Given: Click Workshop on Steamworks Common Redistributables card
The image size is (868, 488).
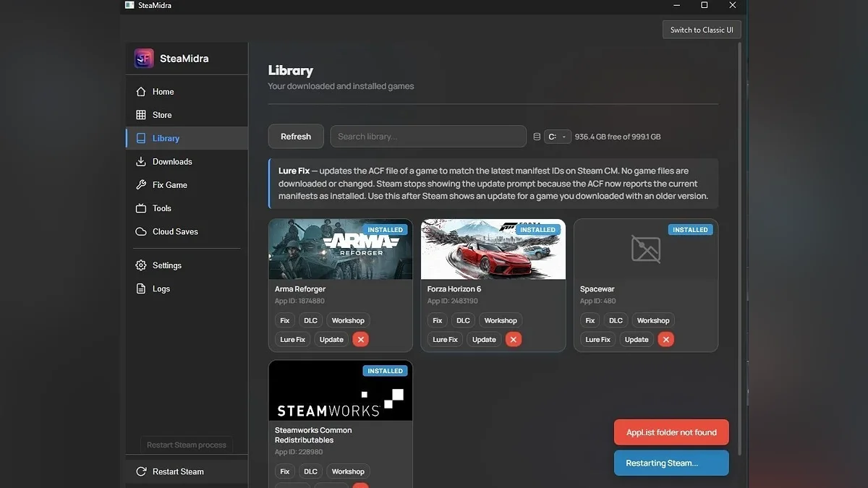Looking at the screenshot, I should 349,471.
